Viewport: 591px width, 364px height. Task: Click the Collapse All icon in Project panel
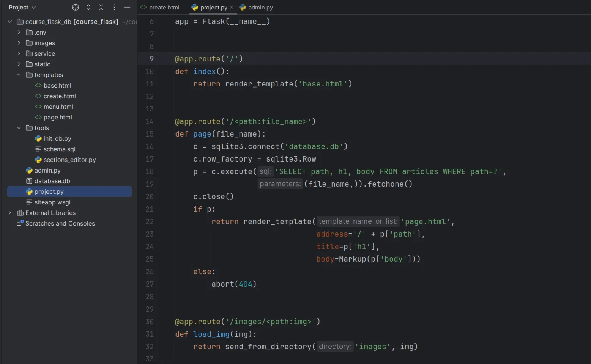(101, 7)
